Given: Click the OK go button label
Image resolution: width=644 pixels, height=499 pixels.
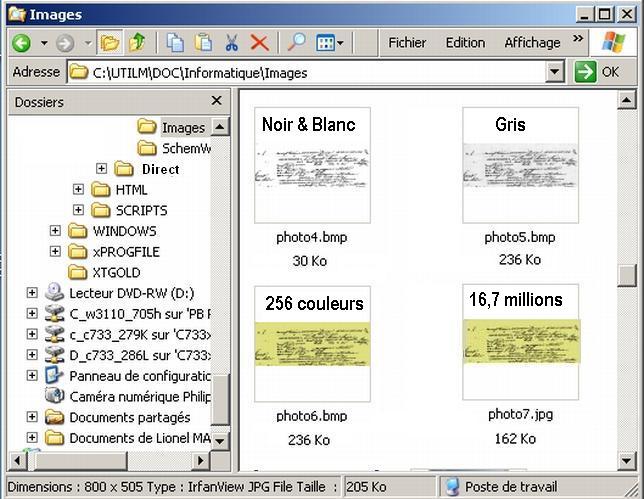Looking at the screenshot, I should coord(610,72).
